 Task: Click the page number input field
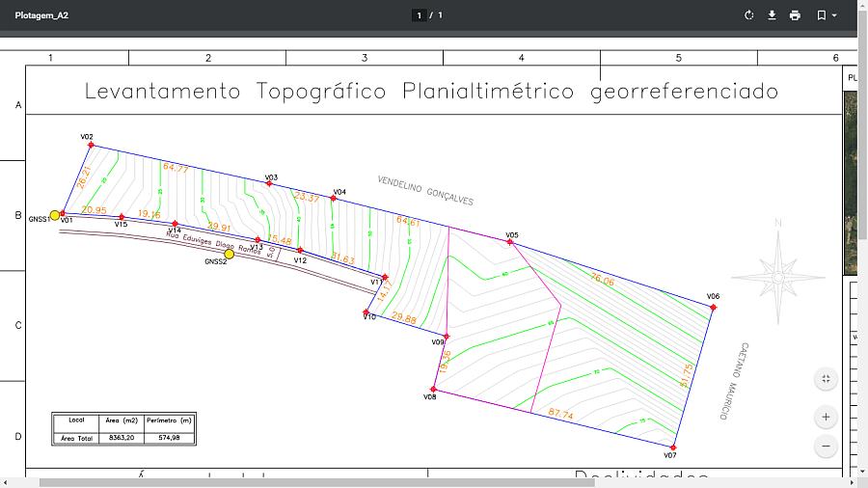pyautogui.click(x=419, y=15)
